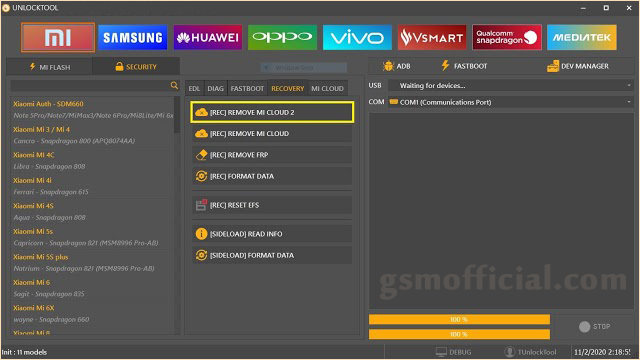Open the Mi Flash tab
This screenshot has height=360, width=640.
click(x=49, y=67)
